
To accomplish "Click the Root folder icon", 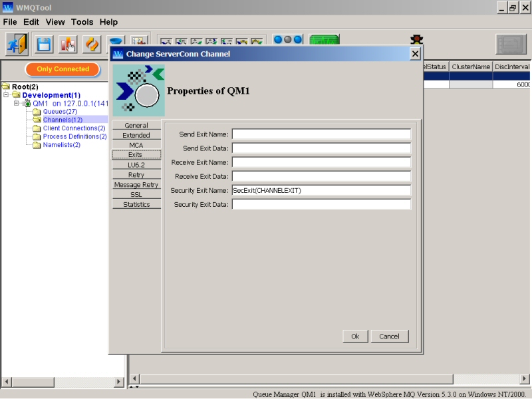I will tap(6, 86).
